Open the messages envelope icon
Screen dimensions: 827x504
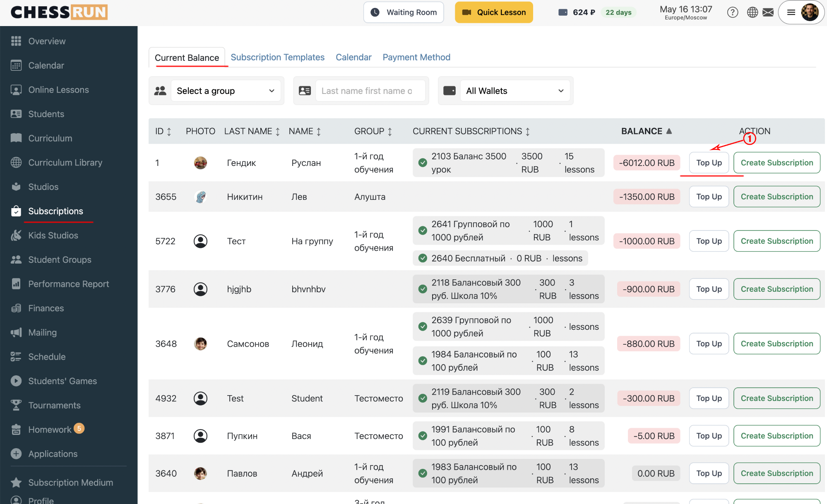[x=768, y=12]
